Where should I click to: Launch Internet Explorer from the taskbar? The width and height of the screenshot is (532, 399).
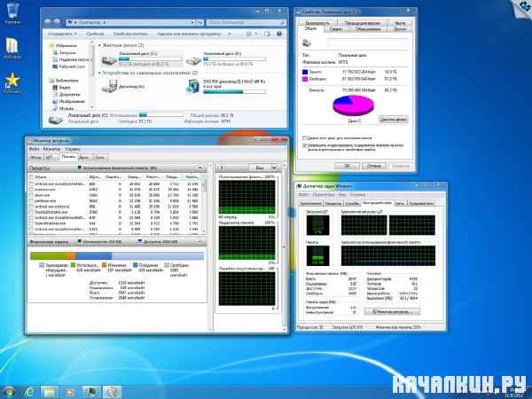(x=30, y=392)
